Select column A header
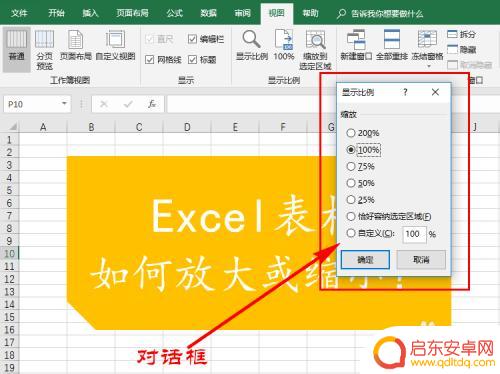 (x=43, y=127)
